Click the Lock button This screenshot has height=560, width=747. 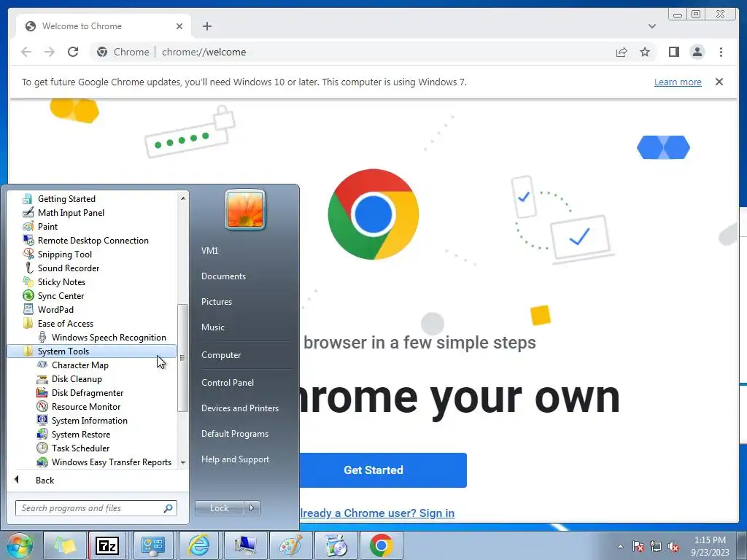219,508
